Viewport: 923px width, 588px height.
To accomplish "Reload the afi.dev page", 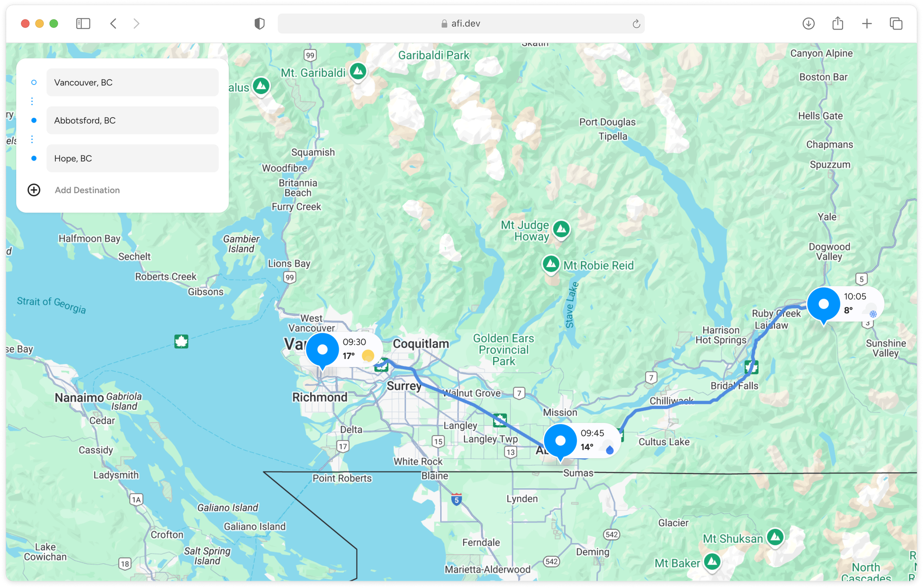I will pyautogui.click(x=635, y=24).
